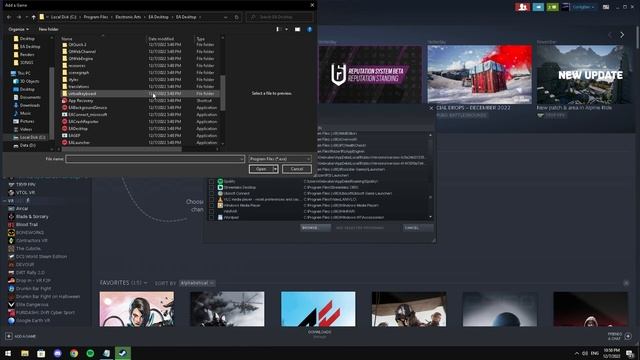Screen dimensions: 640x360
Task: Open VTOL VR in Steam library
Action: [x=25, y=192]
